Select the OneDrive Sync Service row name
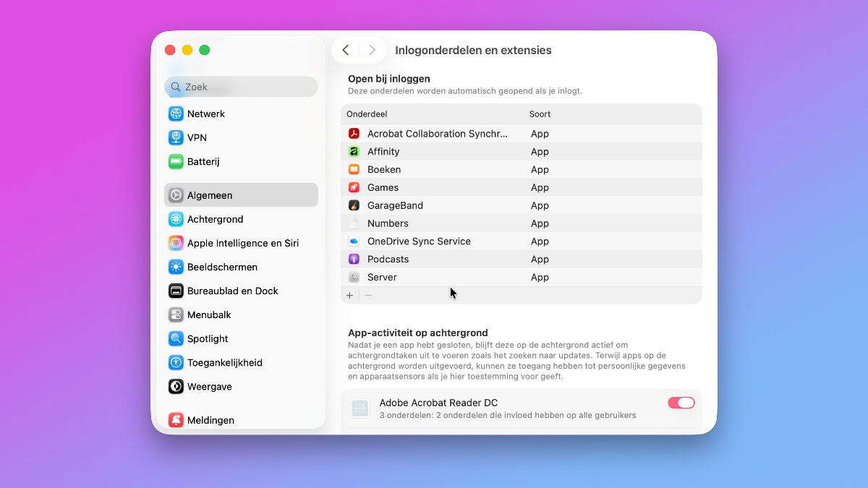The height and width of the screenshot is (488, 868). [x=419, y=241]
